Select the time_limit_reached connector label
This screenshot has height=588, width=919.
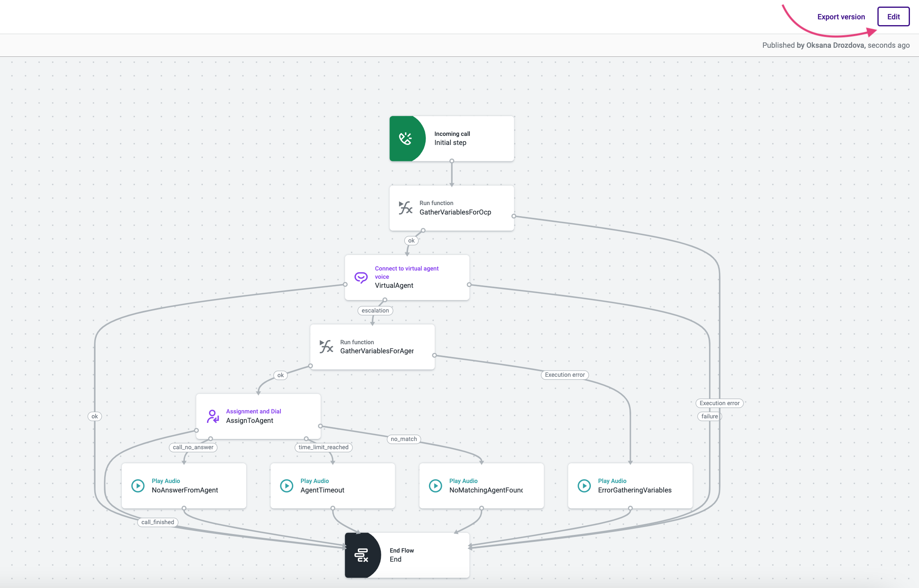324,447
